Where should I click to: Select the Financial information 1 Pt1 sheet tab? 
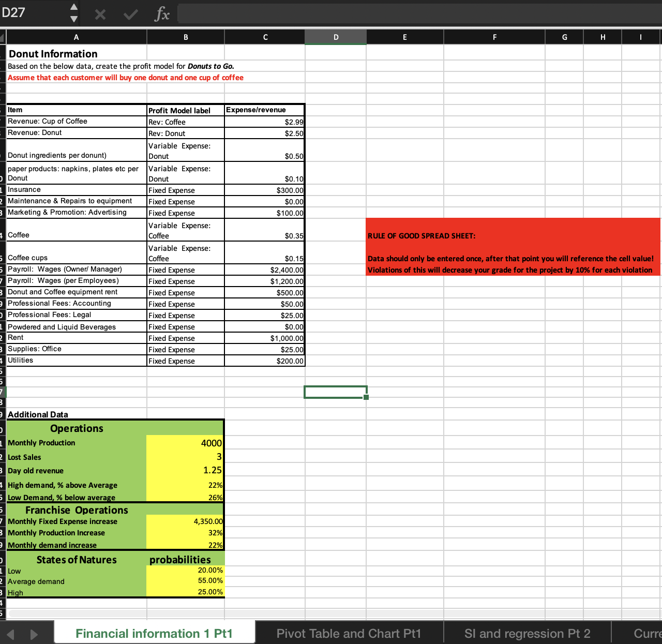click(x=154, y=633)
